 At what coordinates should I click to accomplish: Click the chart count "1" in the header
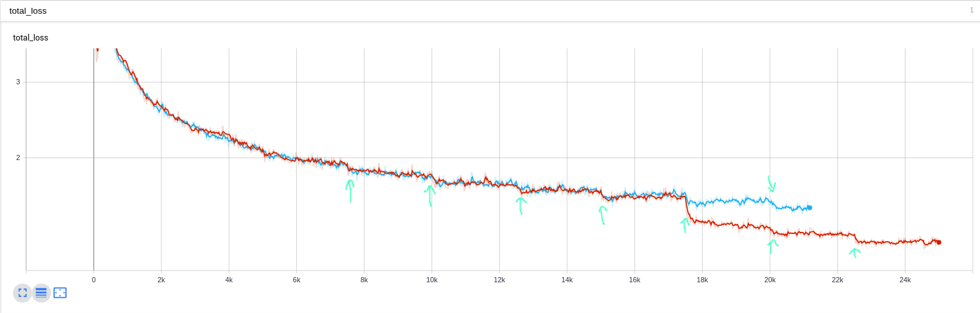pyautogui.click(x=972, y=10)
